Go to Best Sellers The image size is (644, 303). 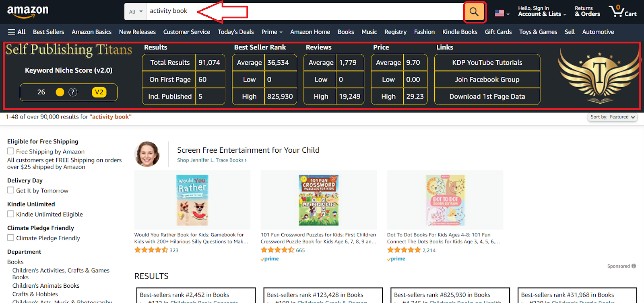point(48,32)
